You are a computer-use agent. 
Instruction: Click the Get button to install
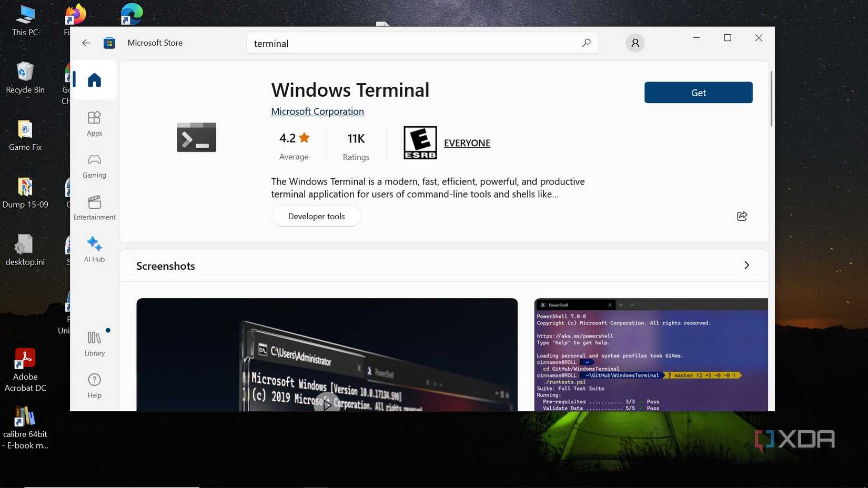point(698,93)
